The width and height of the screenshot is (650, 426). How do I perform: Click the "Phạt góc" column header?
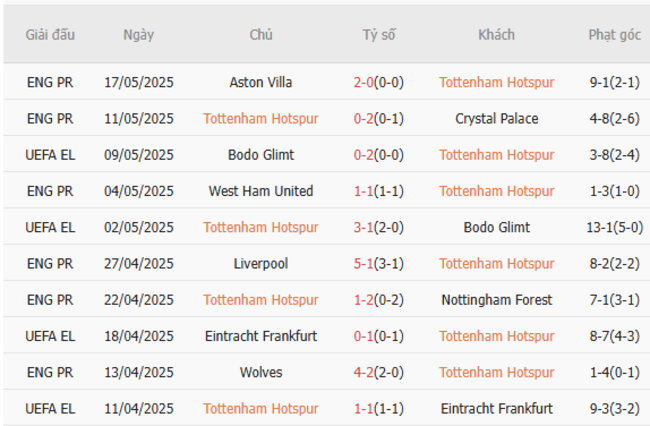(x=614, y=35)
